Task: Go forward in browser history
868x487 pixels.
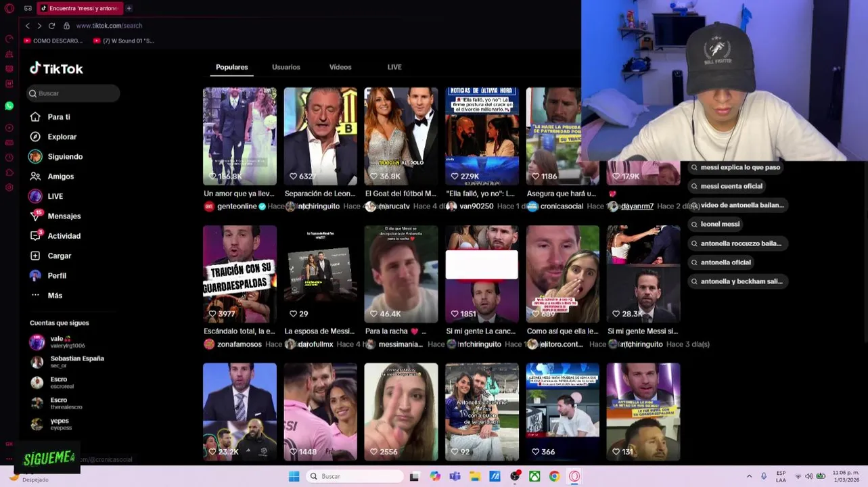Action: tap(39, 26)
